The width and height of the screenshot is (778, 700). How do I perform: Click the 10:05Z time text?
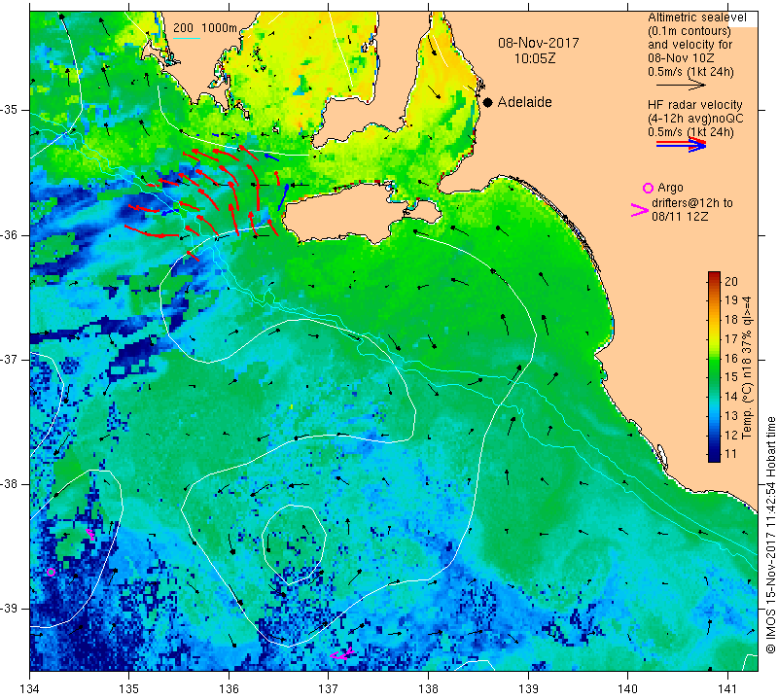click(535, 58)
